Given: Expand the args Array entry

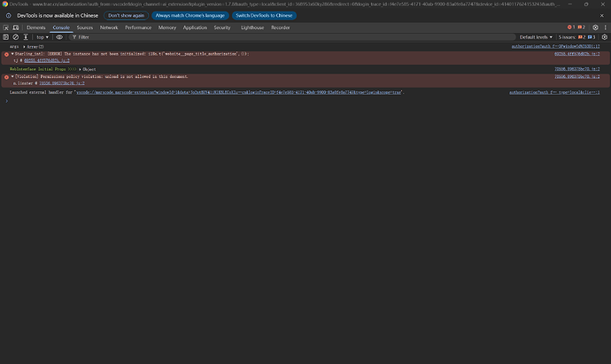Looking at the screenshot, I should pyautogui.click(x=24, y=47).
